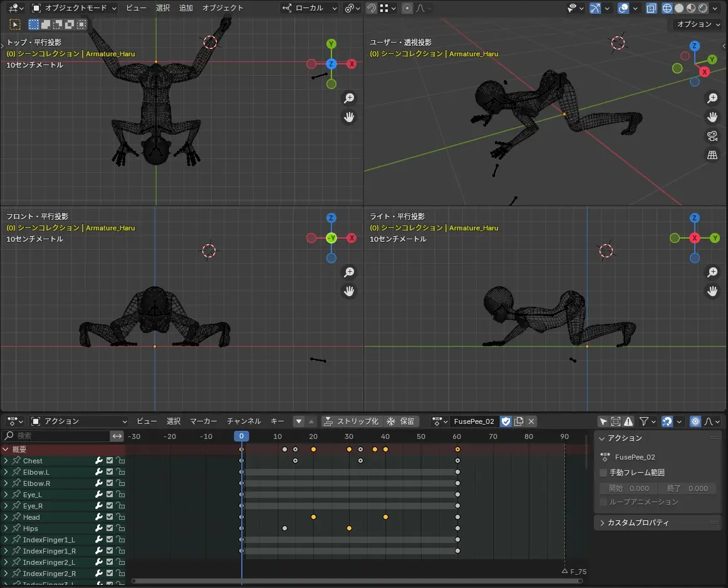Click the ストリップ化 button
728x588 pixels.
[x=351, y=421]
